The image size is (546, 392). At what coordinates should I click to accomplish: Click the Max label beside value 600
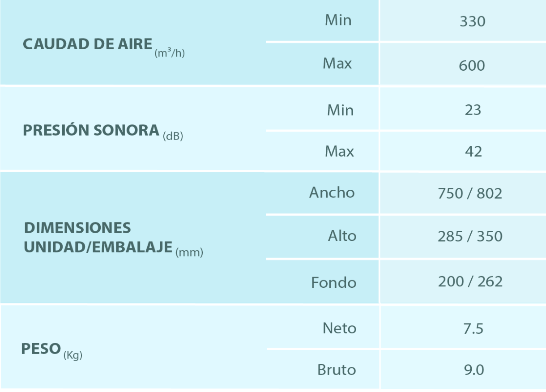click(337, 64)
